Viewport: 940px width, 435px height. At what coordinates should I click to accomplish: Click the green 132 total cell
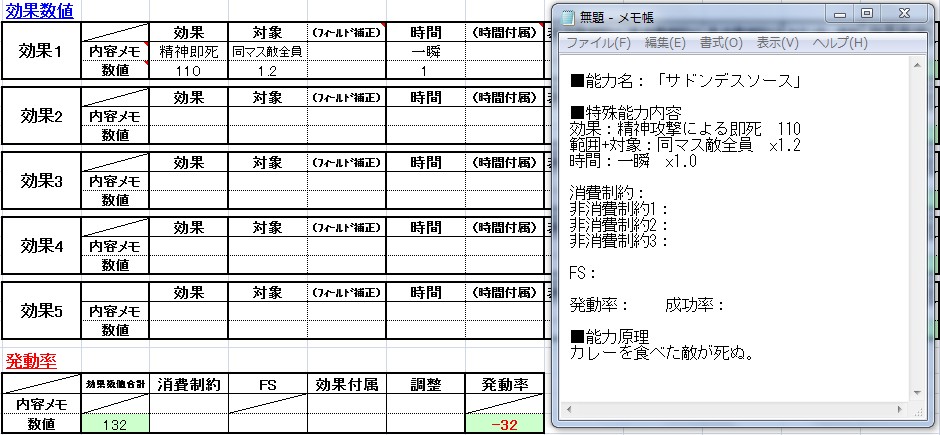(114, 424)
